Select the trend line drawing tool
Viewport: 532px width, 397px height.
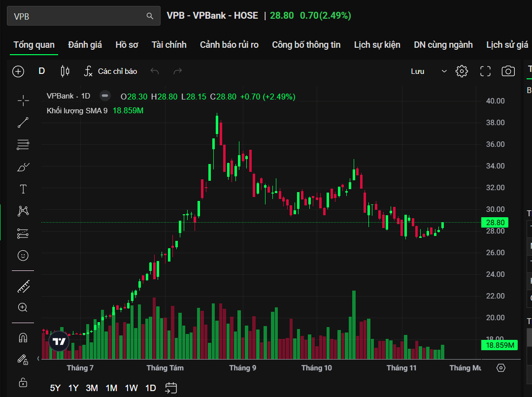click(x=23, y=123)
